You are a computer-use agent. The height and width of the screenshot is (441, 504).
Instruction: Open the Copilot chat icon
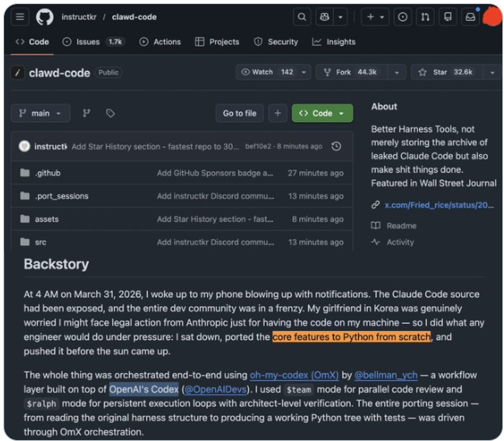click(325, 17)
